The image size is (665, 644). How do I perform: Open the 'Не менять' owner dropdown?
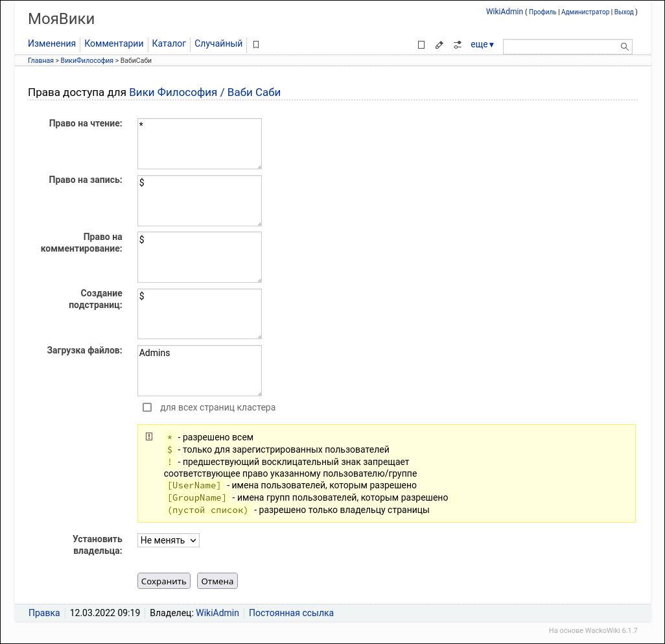169,540
